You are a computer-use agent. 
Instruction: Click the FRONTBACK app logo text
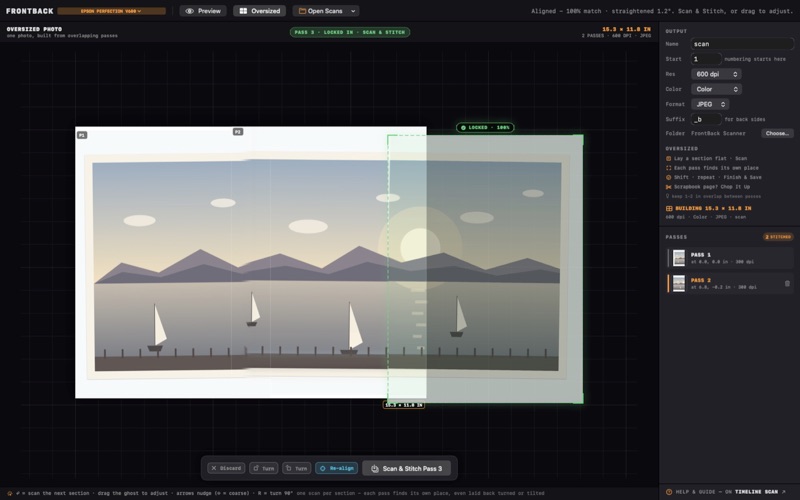[30, 11]
